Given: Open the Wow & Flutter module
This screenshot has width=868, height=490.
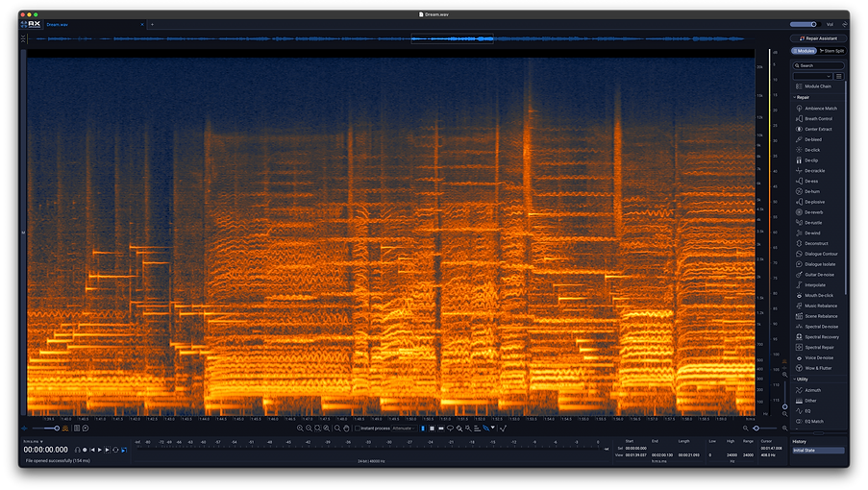Looking at the screenshot, I should 814,368.
